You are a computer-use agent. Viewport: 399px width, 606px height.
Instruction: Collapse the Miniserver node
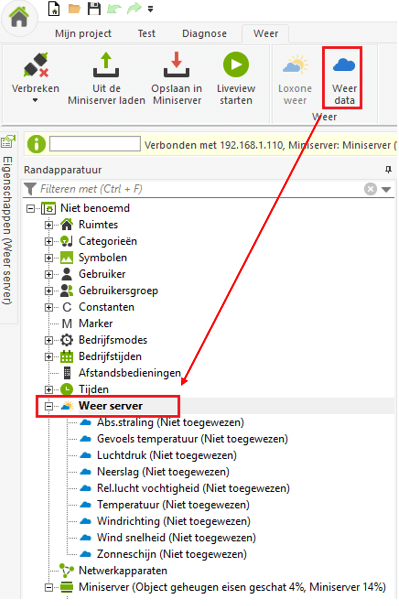click(x=49, y=587)
